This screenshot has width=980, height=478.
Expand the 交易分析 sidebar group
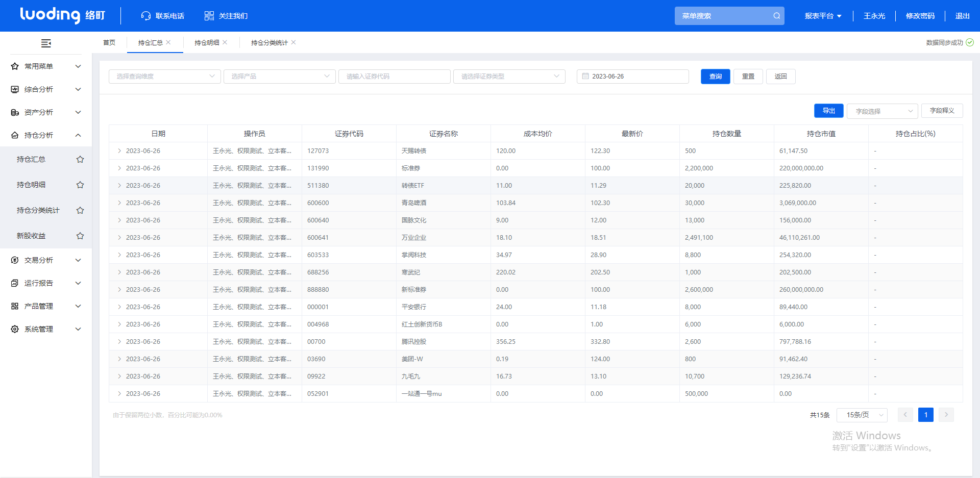[78, 260]
